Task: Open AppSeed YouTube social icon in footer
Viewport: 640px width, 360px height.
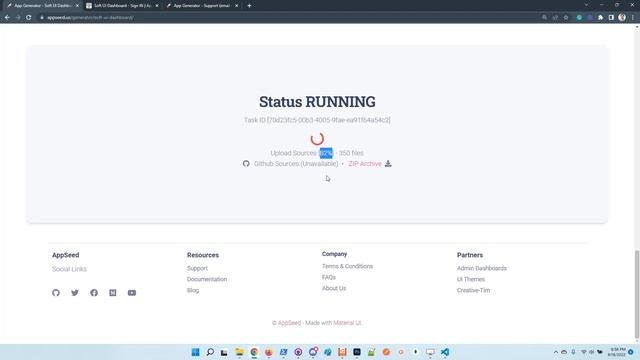Action: tap(132, 293)
